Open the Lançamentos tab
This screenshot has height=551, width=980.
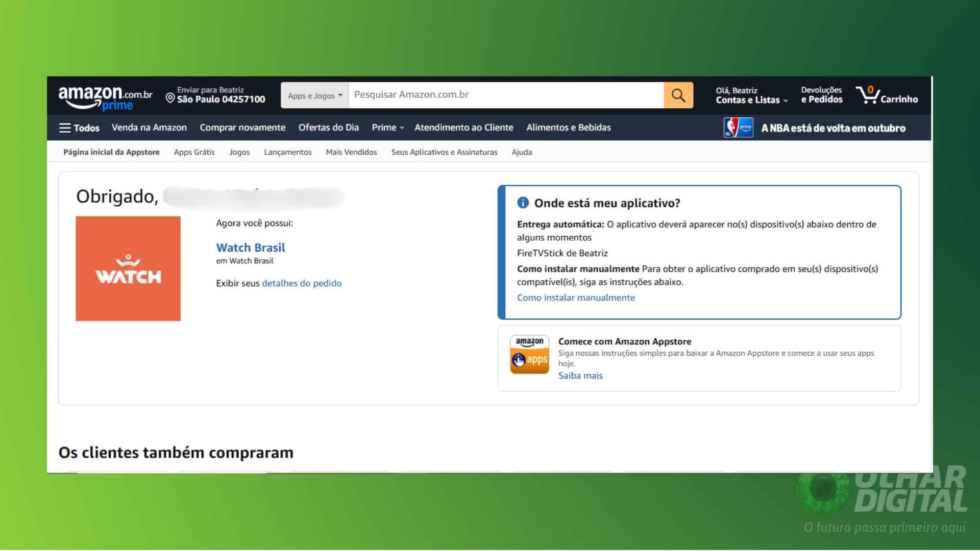(287, 152)
